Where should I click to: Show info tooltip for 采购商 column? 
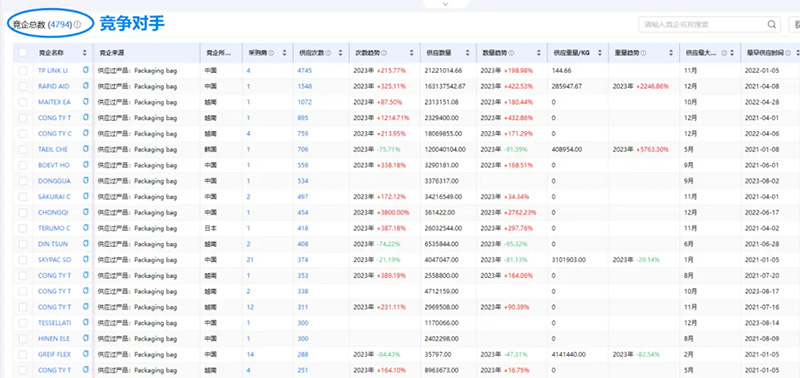pos(271,53)
